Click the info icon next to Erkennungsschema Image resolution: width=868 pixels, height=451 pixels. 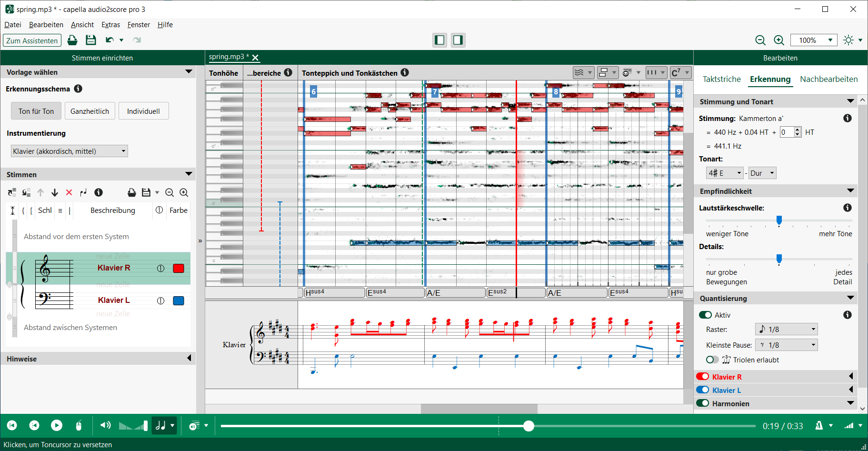tap(79, 89)
